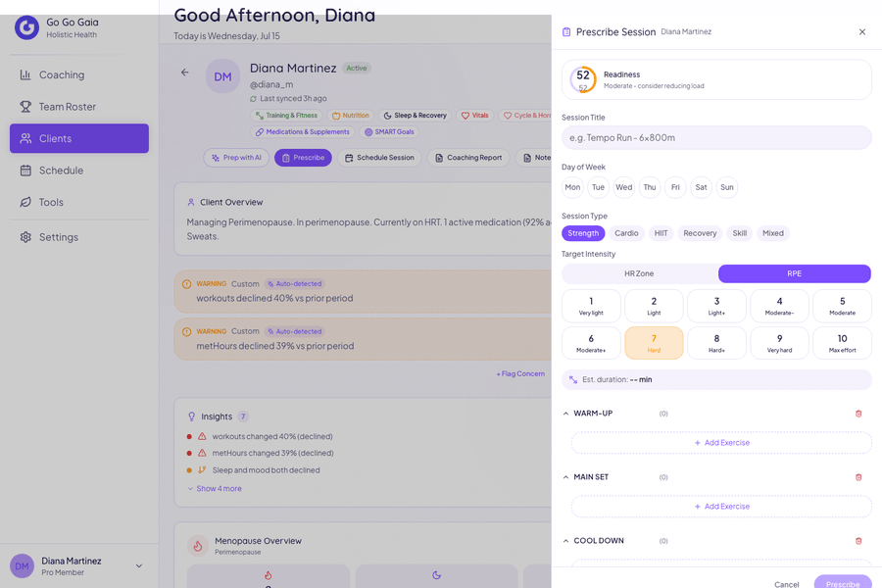The height and width of the screenshot is (588, 882).
Task: Click the Nutrition tag
Action: tap(351, 116)
